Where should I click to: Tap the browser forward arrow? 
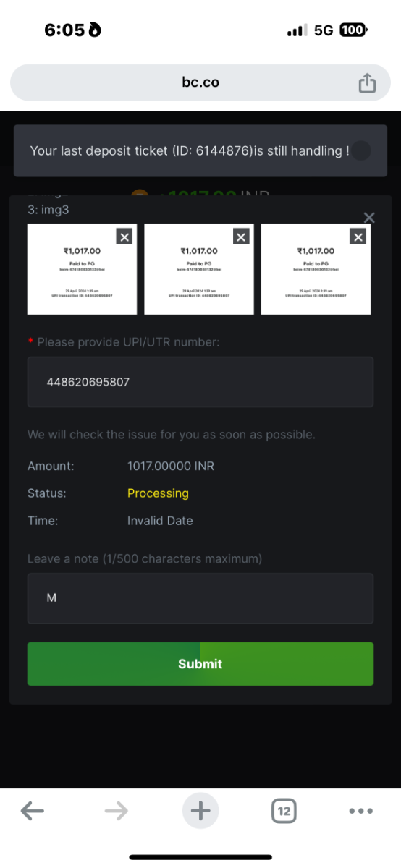pos(116,812)
